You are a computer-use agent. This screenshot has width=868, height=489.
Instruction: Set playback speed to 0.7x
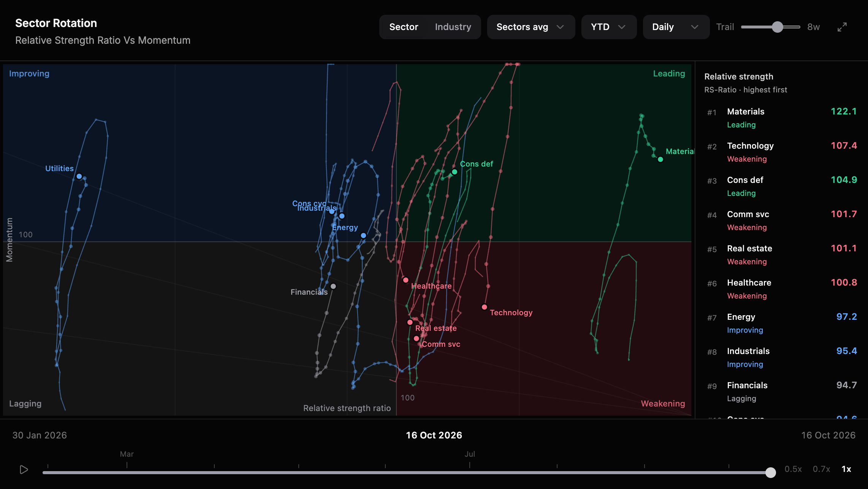tap(821, 469)
